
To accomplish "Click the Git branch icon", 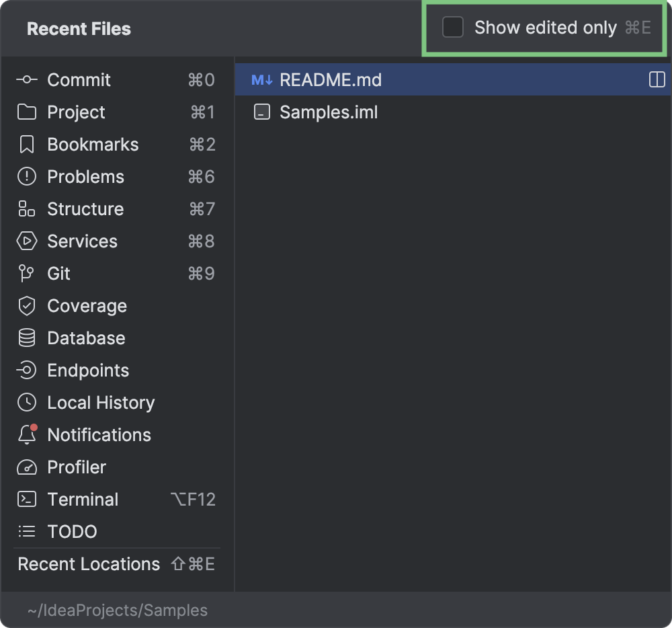I will click(27, 274).
